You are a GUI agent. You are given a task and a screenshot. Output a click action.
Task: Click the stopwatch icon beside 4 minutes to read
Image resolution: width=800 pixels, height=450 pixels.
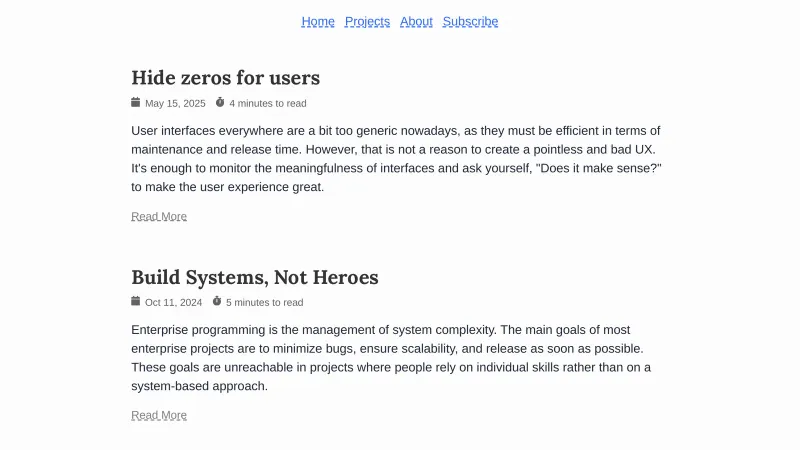(x=220, y=102)
